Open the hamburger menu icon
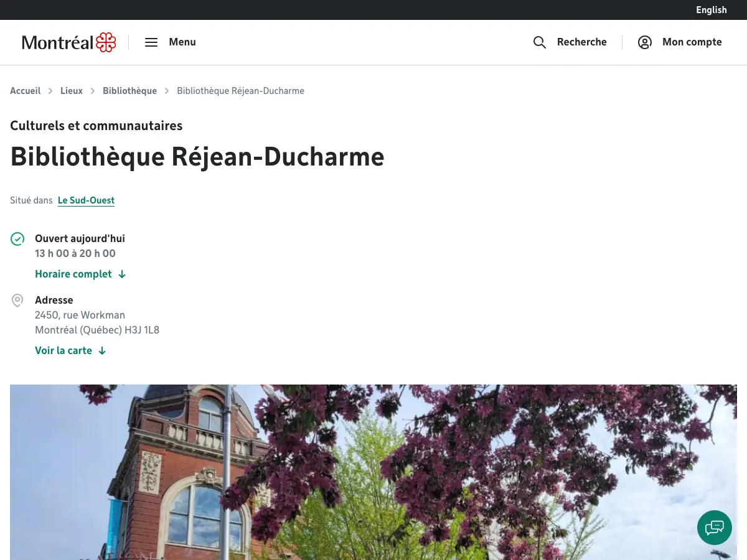Viewport: 747px width, 560px height. pyautogui.click(x=151, y=42)
